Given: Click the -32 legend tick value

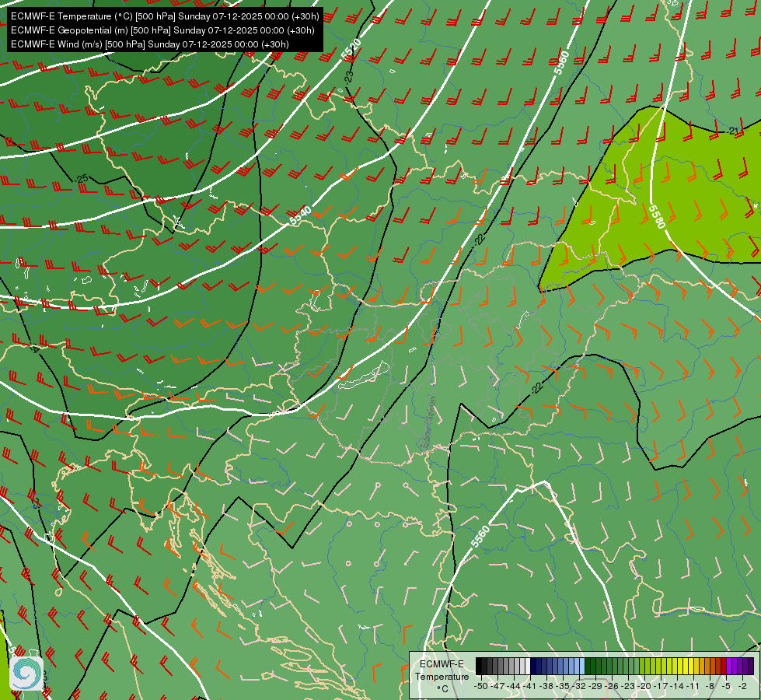Looking at the screenshot, I should click(x=579, y=686).
